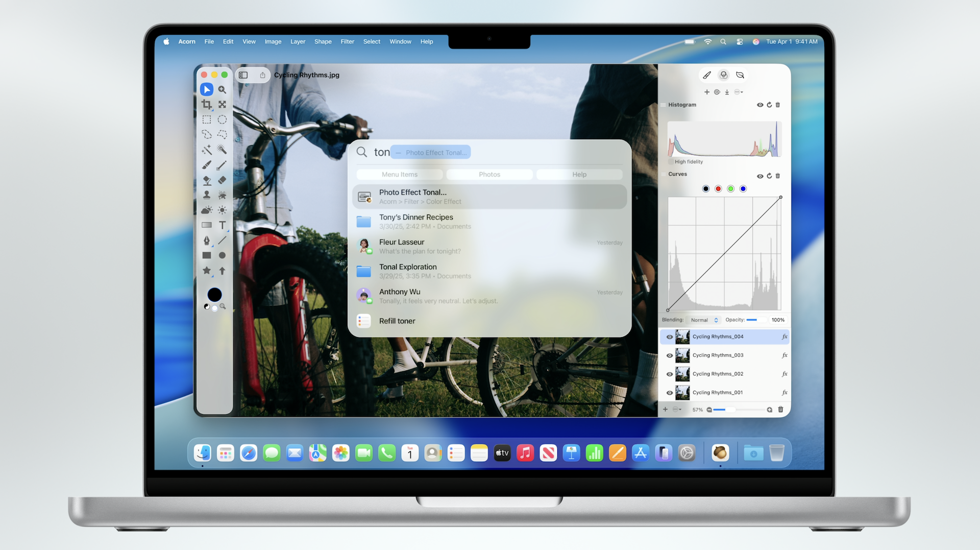
Task: Select the Zoom magnifier tool
Action: pyautogui.click(x=222, y=90)
